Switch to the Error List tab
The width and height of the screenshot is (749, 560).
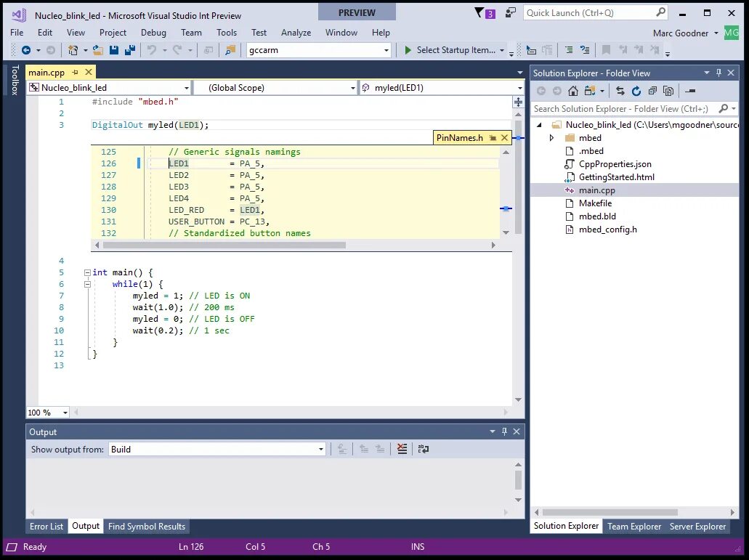click(x=46, y=526)
